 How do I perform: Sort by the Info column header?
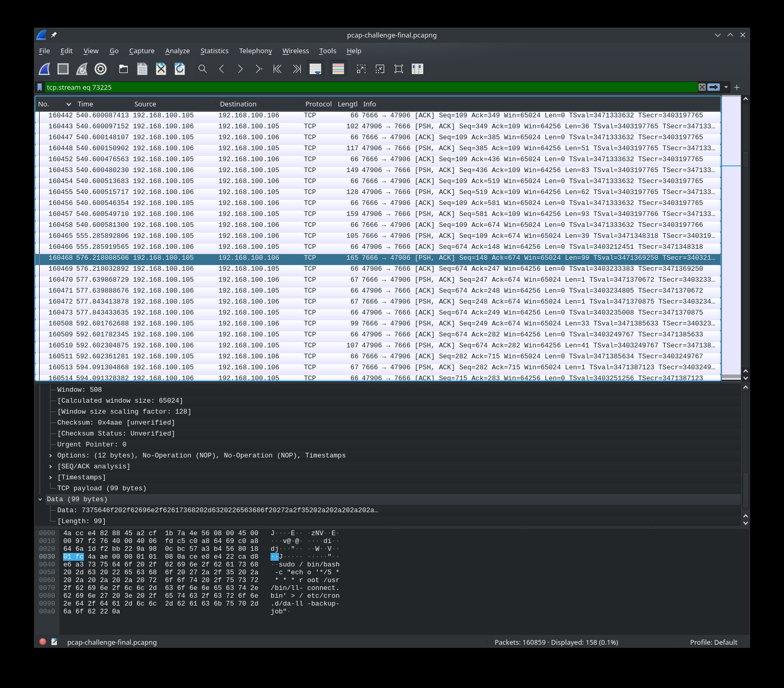pos(540,104)
